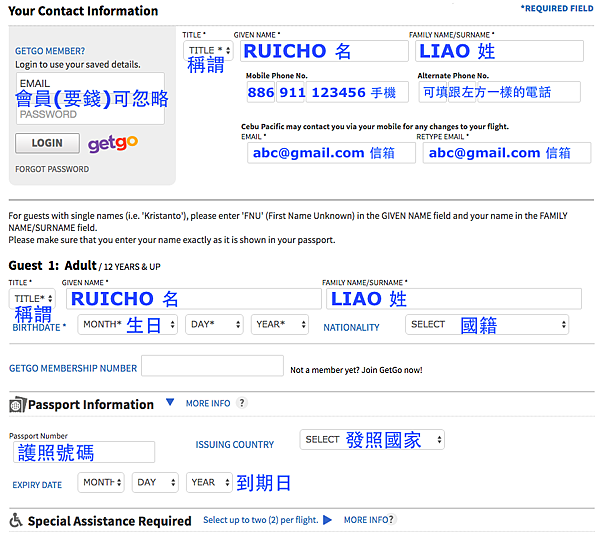Viewport: 600px width, 535px height.
Task: Click the question mark next to Passport MORE INFO
Action: [x=242, y=403]
